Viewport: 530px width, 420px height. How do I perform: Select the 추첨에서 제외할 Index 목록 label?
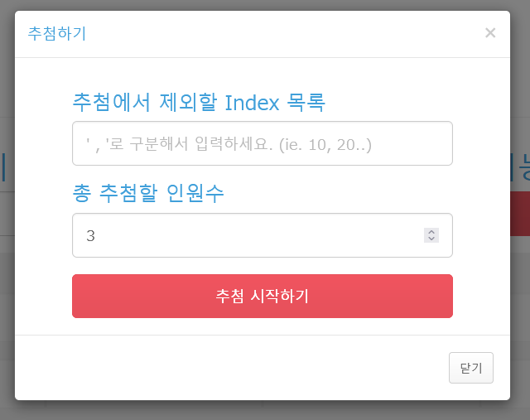[x=199, y=102]
